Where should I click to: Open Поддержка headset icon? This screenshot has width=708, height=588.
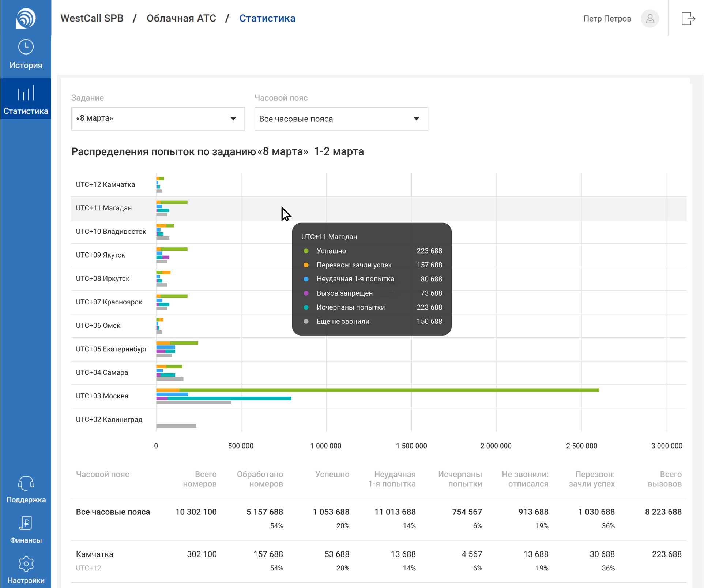coord(26,483)
